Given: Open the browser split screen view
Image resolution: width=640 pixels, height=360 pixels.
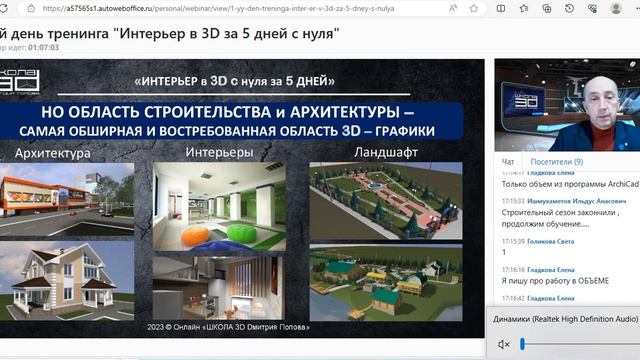Looking at the screenshot, I should (x=501, y=8).
